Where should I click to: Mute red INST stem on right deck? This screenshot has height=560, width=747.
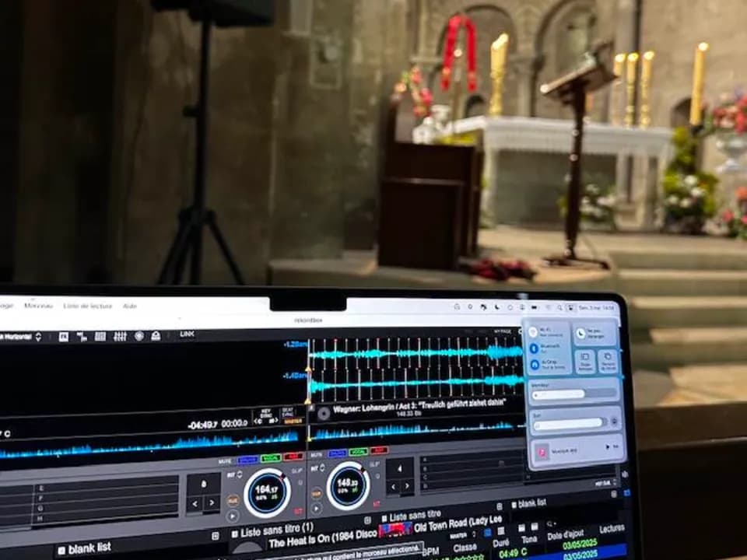(x=379, y=450)
